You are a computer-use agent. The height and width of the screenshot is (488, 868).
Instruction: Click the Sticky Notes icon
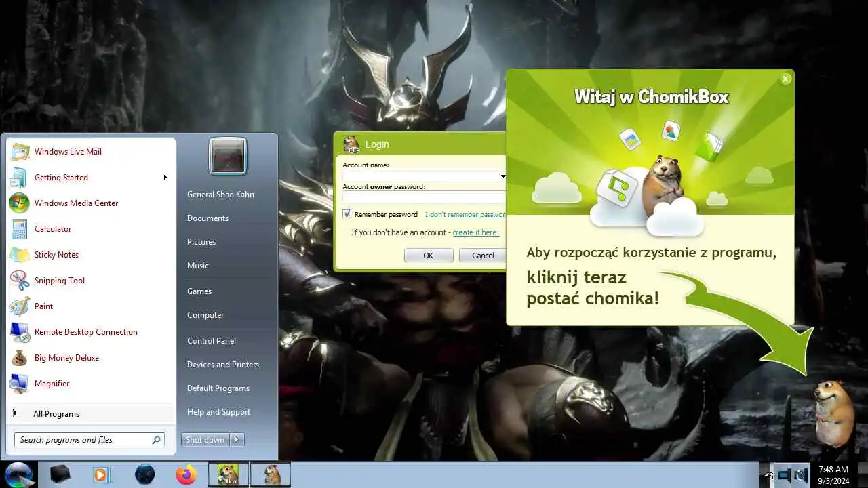pos(19,254)
